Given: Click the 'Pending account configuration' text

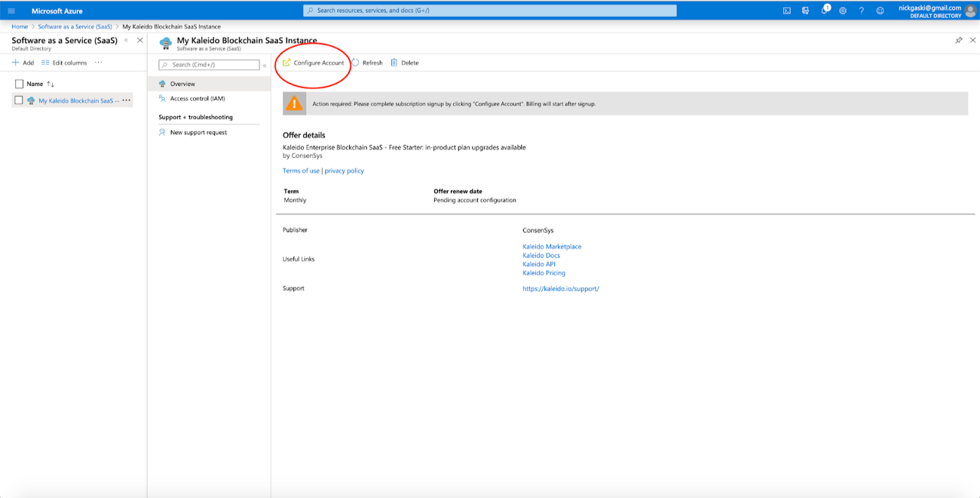Looking at the screenshot, I should [475, 200].
